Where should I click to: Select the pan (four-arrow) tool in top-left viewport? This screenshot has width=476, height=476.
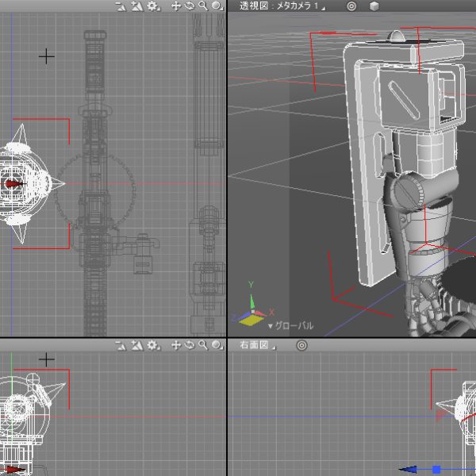tap(176, 6)
